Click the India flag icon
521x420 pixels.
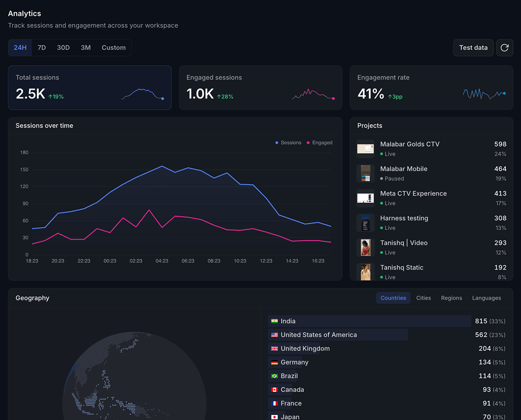click(x=275, y=321)
